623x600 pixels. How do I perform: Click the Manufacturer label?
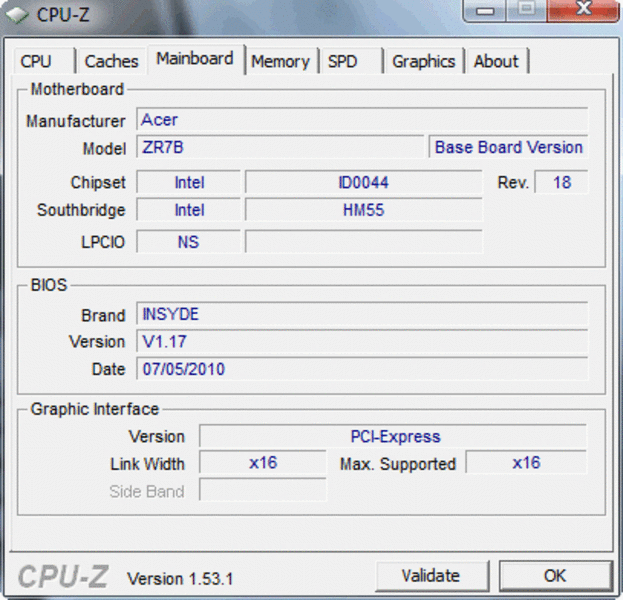point(75,121)
